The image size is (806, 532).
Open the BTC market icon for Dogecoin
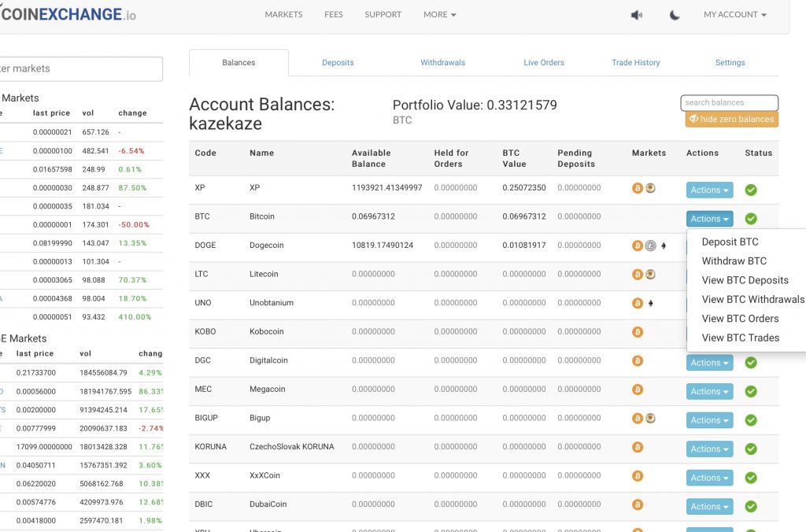(x=638, y=246)
